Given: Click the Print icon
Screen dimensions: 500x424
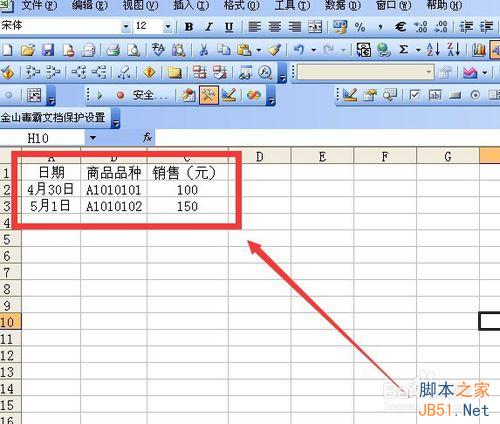Looking at the screenshot, I should point(113,50).
